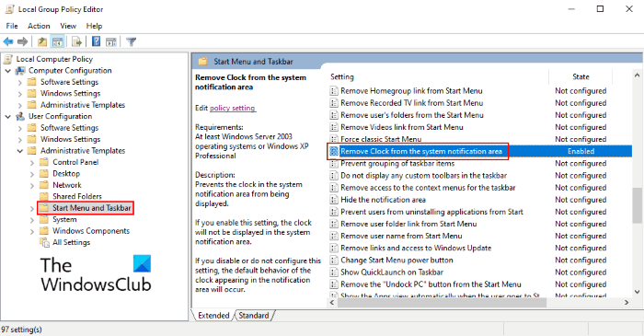Select Change Start Menu power button policy
This screenshot has width=644, height=336.
click(x=397, y=260)
